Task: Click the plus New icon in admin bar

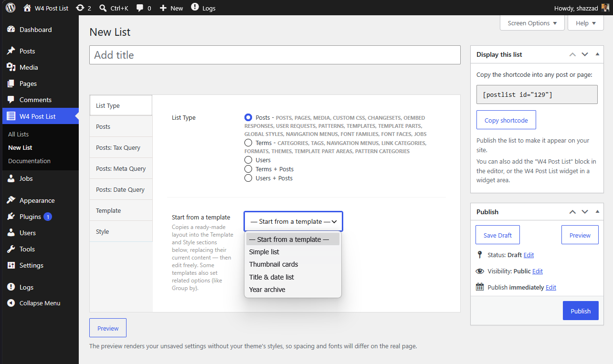Action: [x=163, y=8]
